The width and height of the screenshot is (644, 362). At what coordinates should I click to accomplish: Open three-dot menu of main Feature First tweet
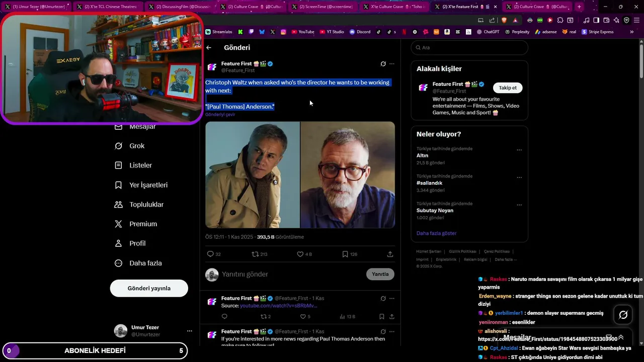point(392,64)
